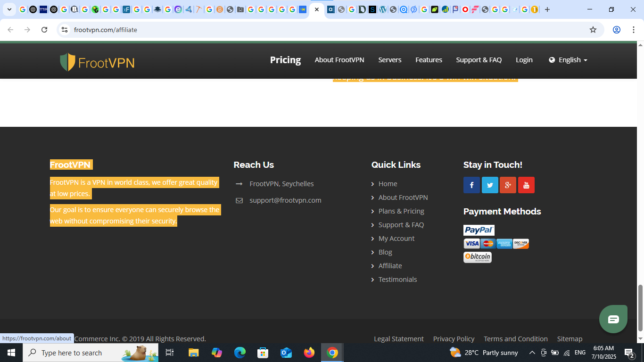Open the Sitemap footer link
Screen dimensions: 644x362
(x=570, y=339)
